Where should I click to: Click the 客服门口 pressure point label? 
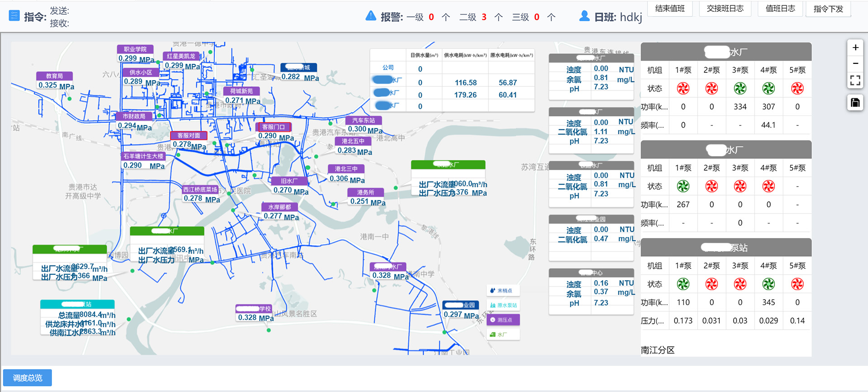[x=274, y=127]
